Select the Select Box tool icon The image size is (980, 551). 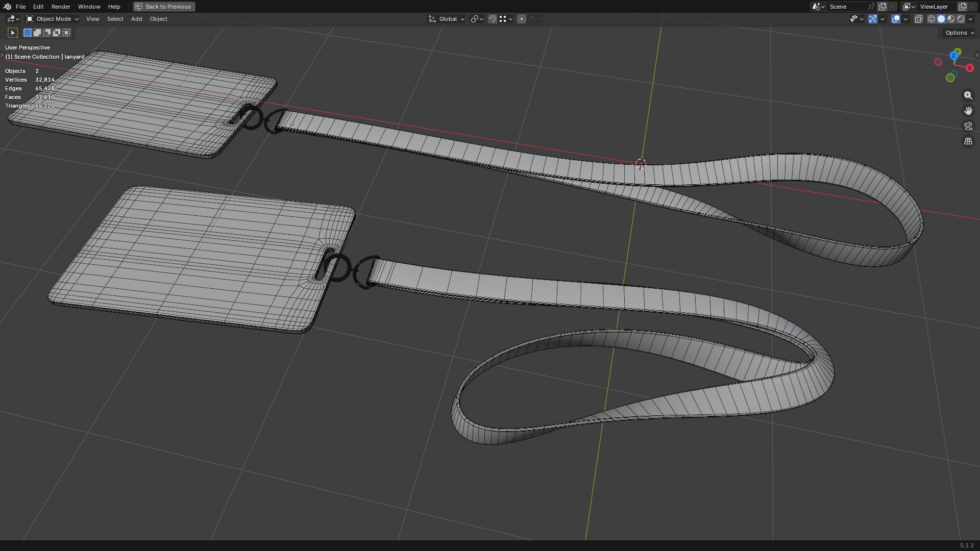[x=13, y=33]
